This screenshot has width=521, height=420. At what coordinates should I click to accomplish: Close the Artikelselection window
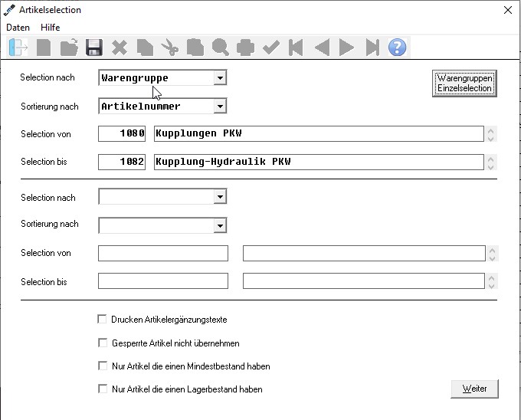pyautogui.click(x=508, y=10)
